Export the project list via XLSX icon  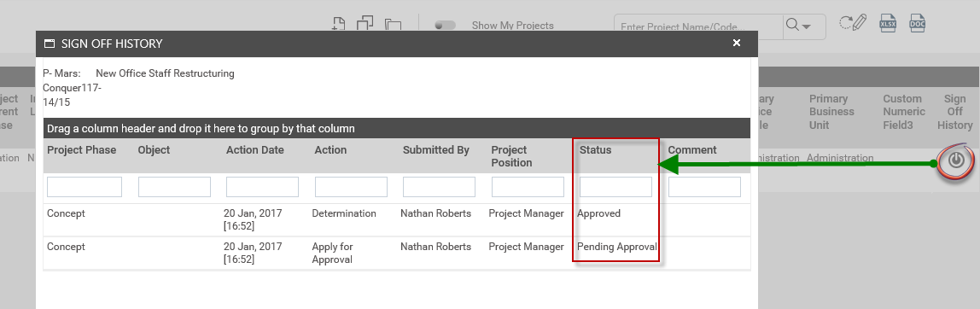pyautogui.click(x=888, y=23)
